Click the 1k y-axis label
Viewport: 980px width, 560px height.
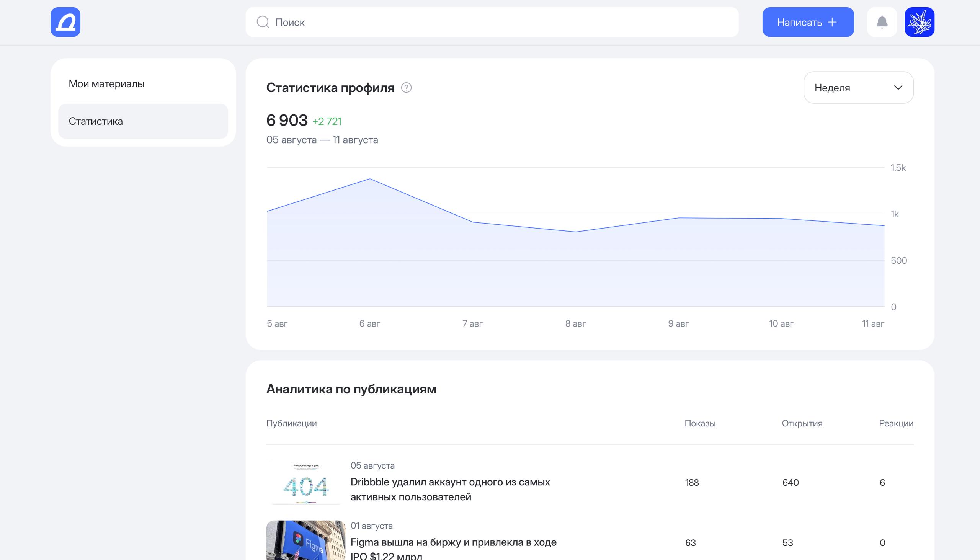(895, 214)
